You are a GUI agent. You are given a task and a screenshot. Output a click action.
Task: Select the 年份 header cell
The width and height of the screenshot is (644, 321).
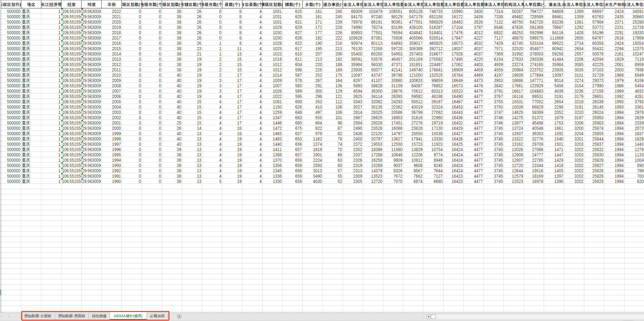(x=111, y=4)
